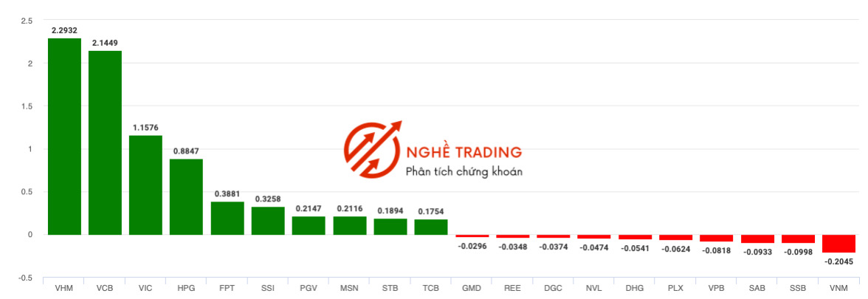The width and height of the screenshot is (868, 299).
Task: Select the VHM green bar
Action: point(65,136)
